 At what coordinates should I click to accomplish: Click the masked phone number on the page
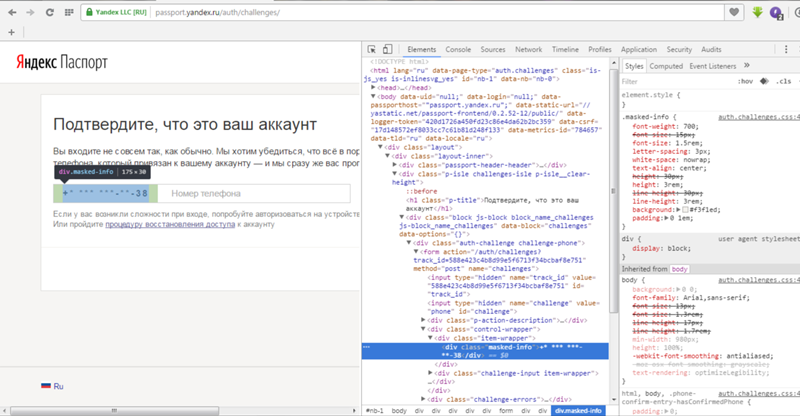click(105, 193)
